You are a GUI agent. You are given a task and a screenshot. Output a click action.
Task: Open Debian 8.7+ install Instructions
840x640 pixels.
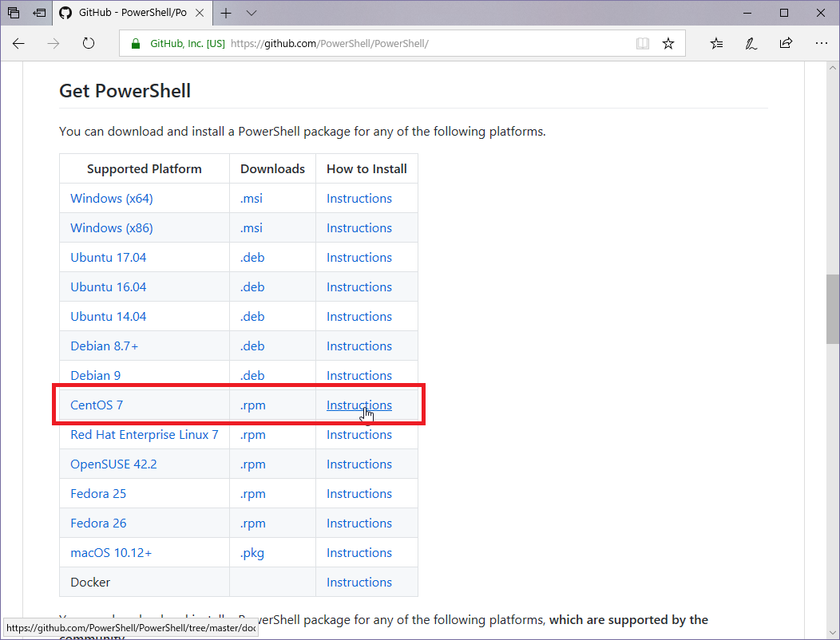pos(359,346)
